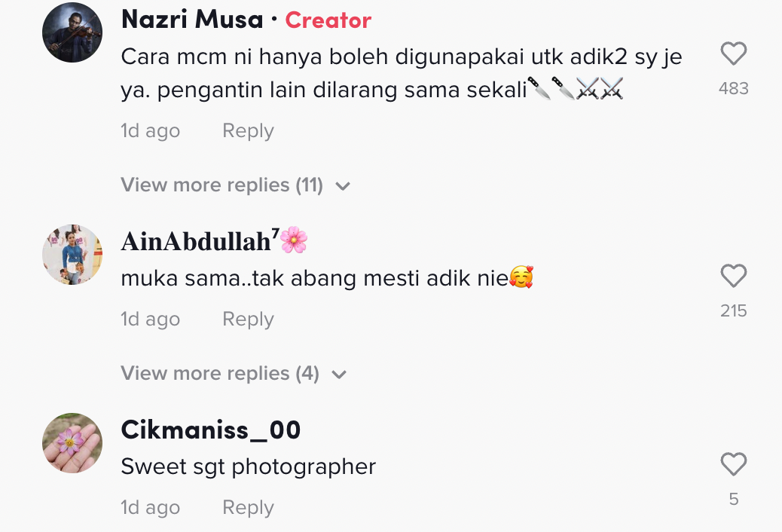
Task: Reply to Cikmaniss_00's comment
Action: click(x=248, y=508)
